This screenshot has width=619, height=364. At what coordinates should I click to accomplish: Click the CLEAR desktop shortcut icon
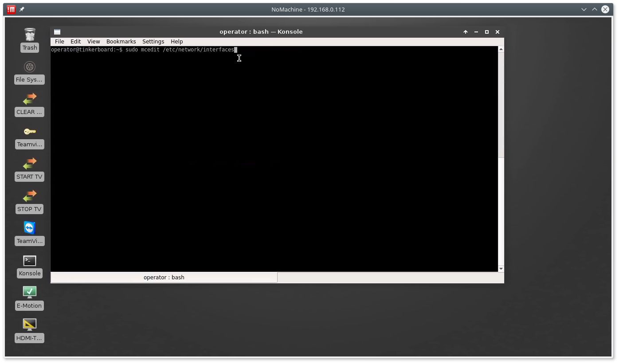[x=30, y=99]
